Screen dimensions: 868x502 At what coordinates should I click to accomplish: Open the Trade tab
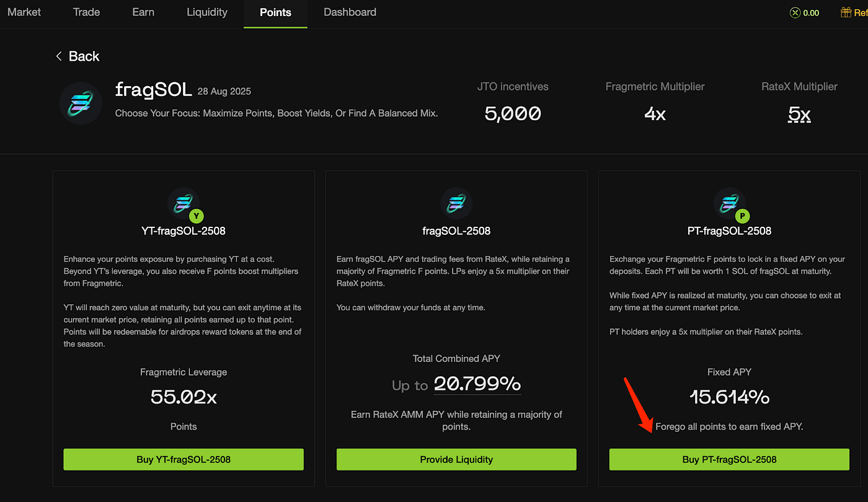[86, 12]
